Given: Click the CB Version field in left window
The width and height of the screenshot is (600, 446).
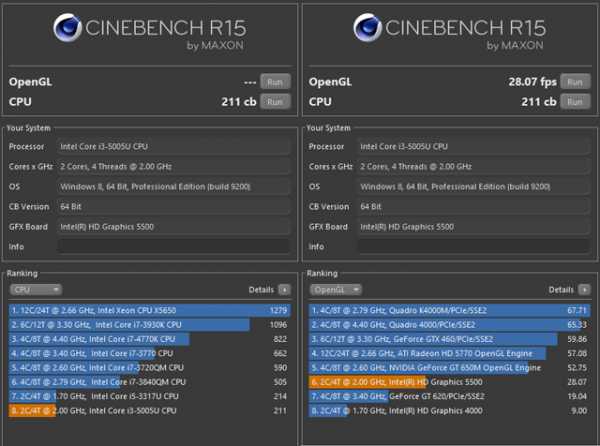Looking at the screenshot, I should pyautogui.click(x=174, y=207).
